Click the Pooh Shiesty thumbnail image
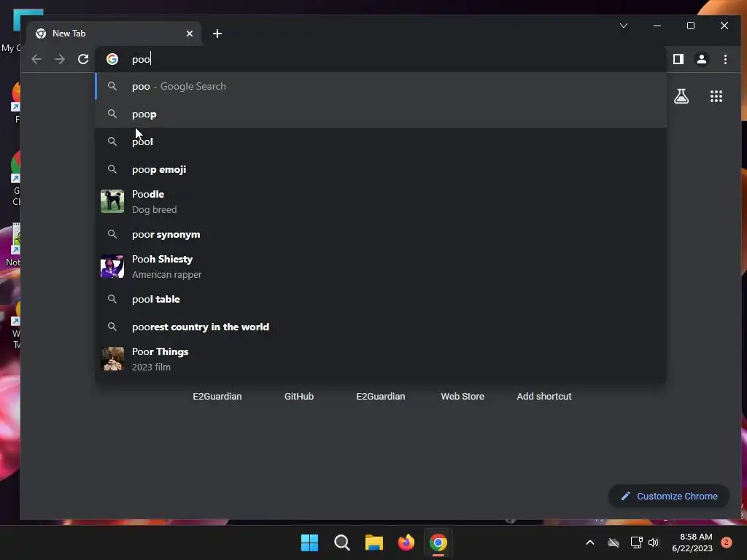This screenshot has width=747, height=560. [112, 266]
